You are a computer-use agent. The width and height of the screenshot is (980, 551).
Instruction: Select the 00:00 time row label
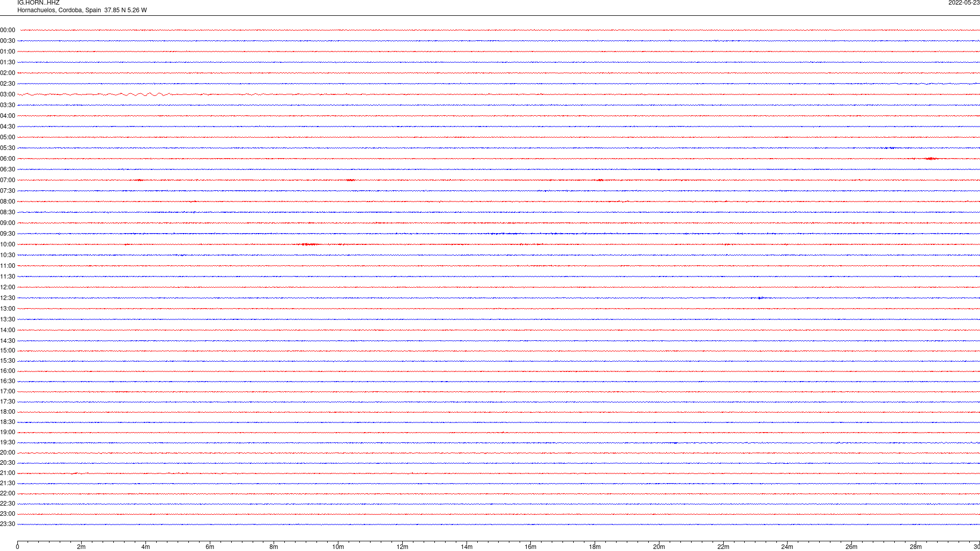[x=8, y=30]
